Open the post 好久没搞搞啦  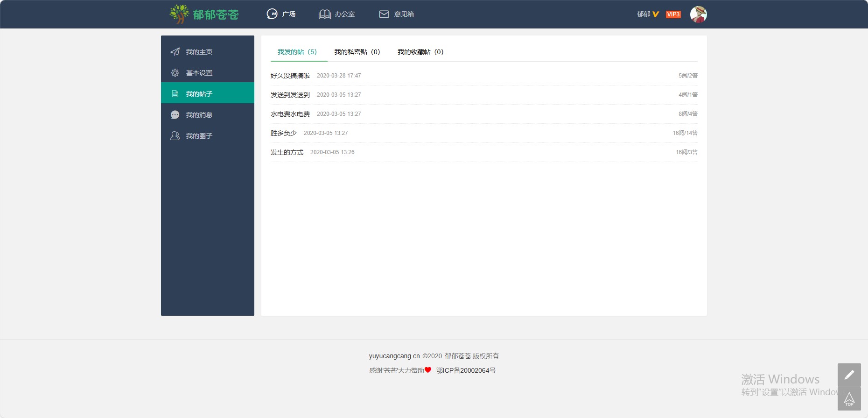tap(290, 76)
